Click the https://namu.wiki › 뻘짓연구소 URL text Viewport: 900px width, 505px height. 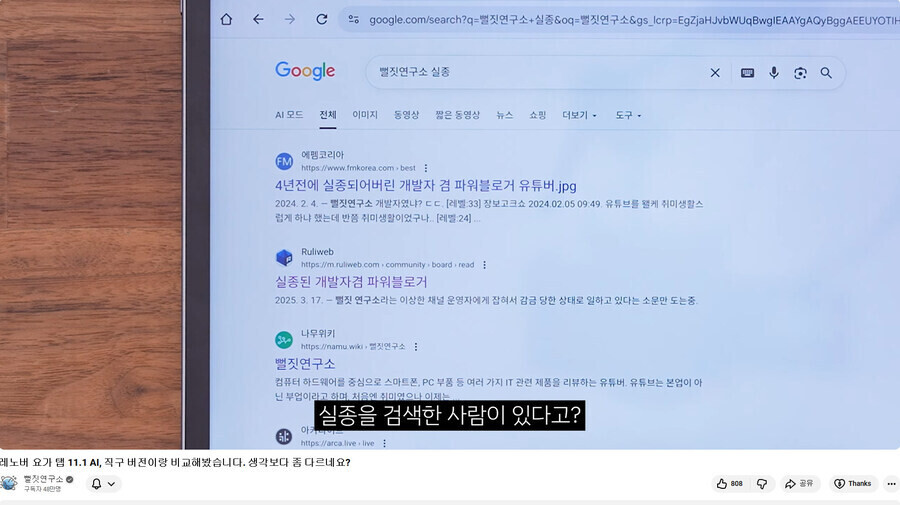[353, 347]
